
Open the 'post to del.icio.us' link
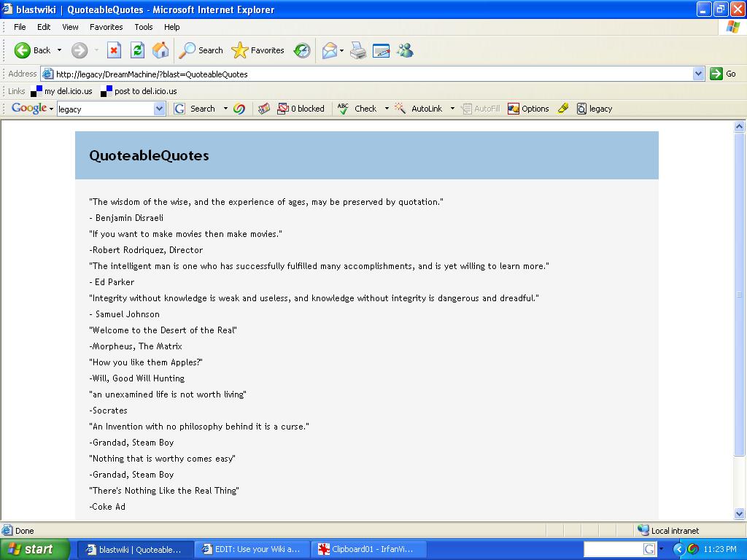(x=139, y=91)
